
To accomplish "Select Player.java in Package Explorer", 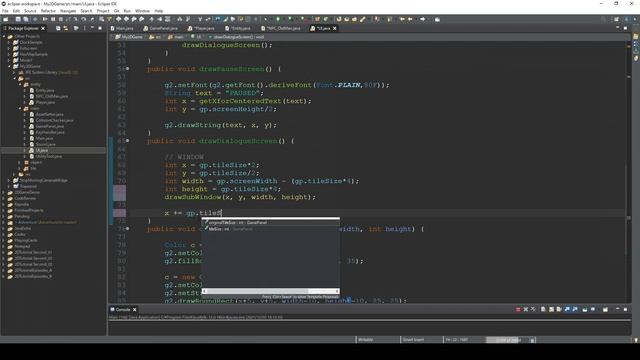I will coord(45,102).
